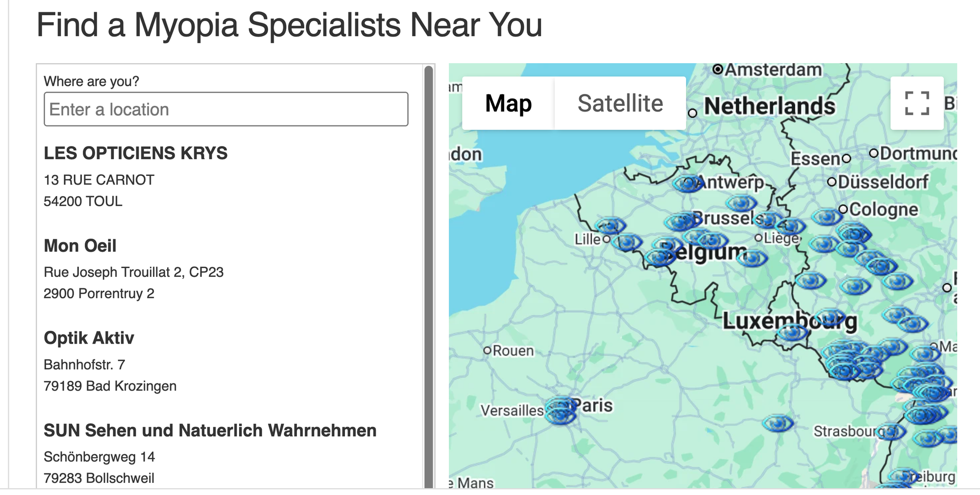Viewport: 980px width, 495px height.
Task: Click the Amsterdam city marker on map
Action: click(718, 69)
